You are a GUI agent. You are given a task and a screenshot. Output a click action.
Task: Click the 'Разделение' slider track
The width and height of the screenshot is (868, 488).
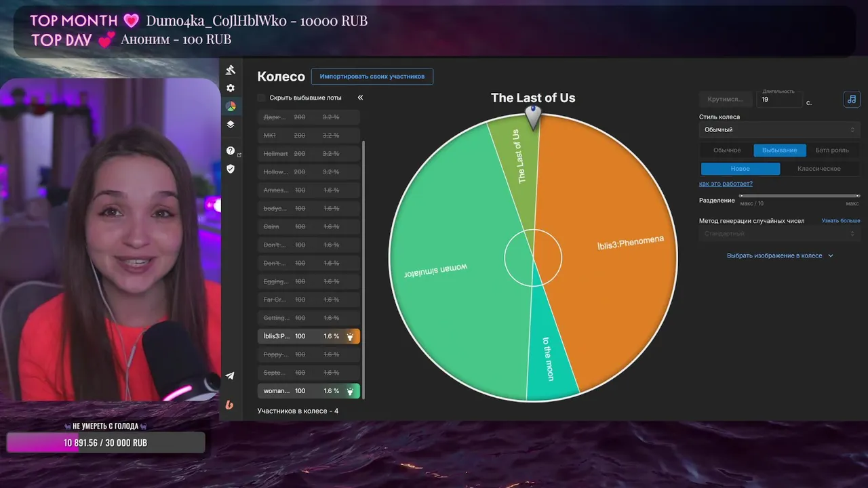point(800,196)
